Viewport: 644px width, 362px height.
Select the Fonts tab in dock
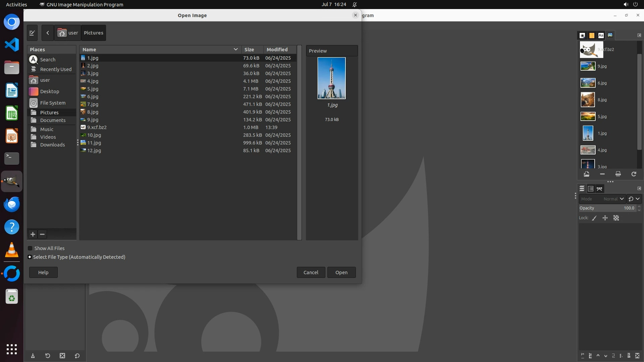coord(601,35)
